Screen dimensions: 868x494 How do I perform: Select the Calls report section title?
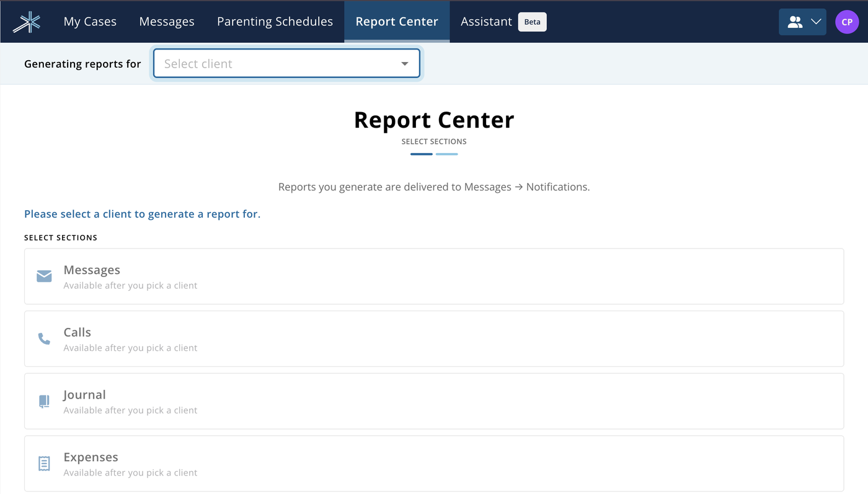click(77, 332)
